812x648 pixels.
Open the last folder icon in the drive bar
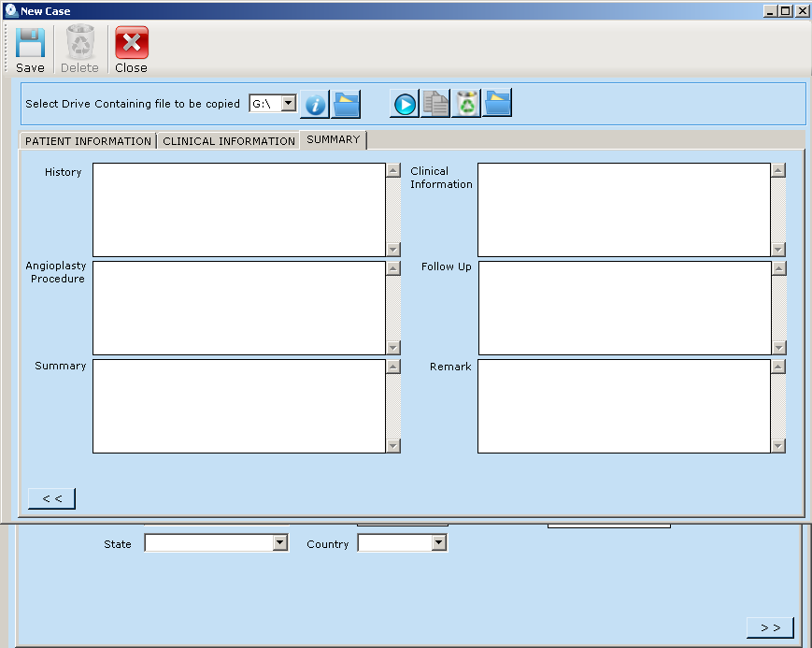497,104
